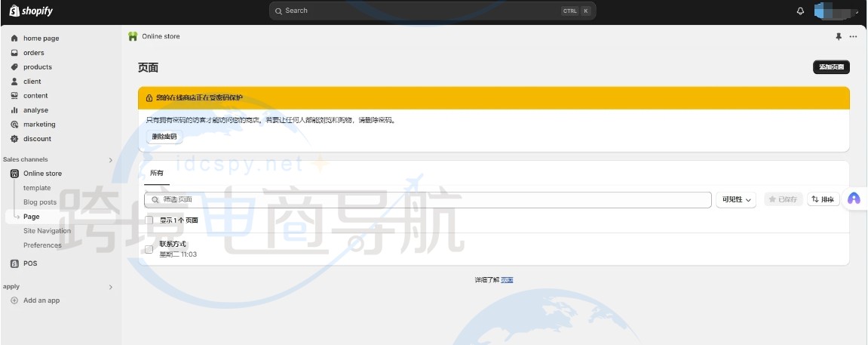Screen dimensions: 868x345
Task: Click the 筛选页面 filter input field
Action: click(x=428, y=200)
